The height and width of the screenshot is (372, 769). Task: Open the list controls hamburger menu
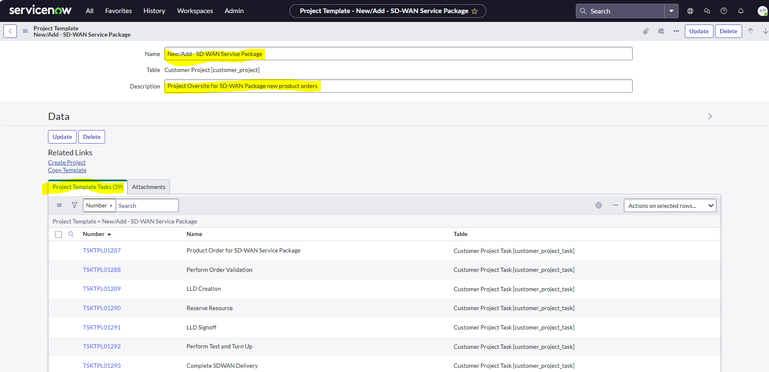coord(59,205)
